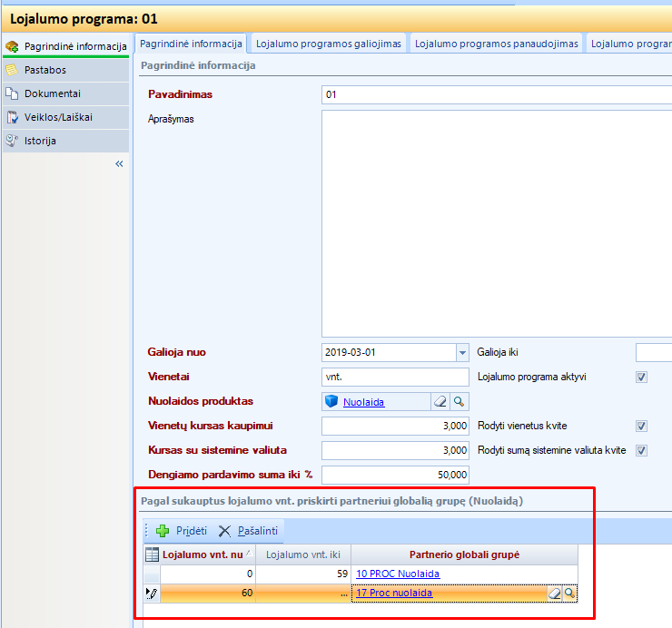Collapse the left sidebar panel
The height and width of the screenshot is (628, 672).
(119, 163)
